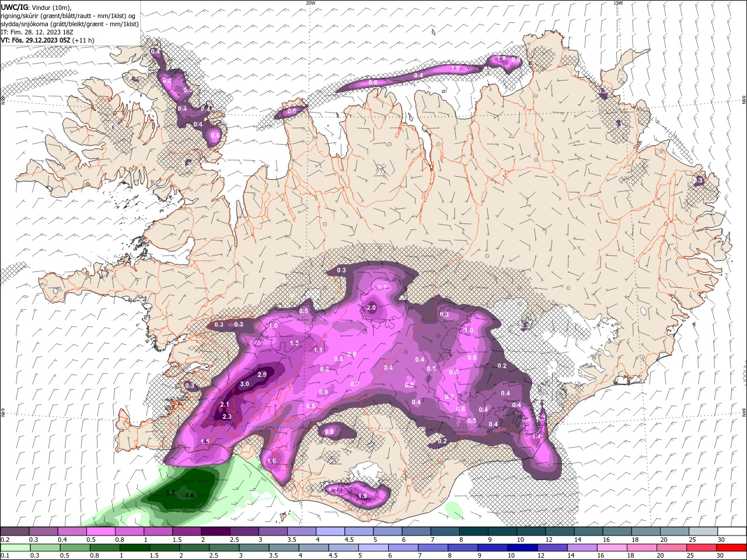Click the 1.4 value on southeast coast
Image resolution: width=747 pixels, height=560 pixels.
point(536,436)
